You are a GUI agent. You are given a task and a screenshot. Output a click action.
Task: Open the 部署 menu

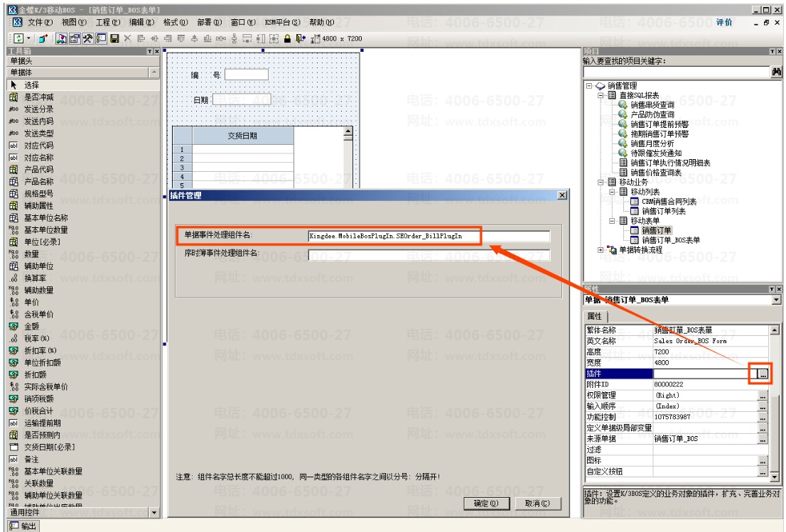209,22
